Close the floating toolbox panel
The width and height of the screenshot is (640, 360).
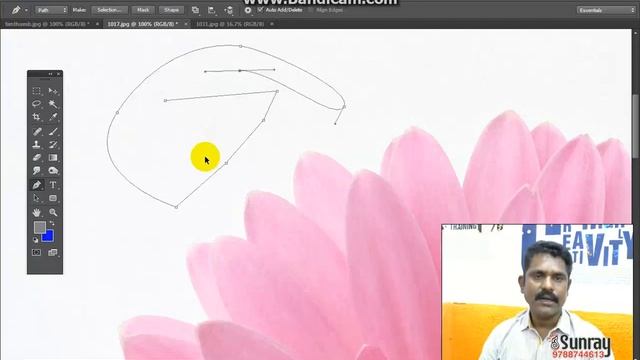[x=58, y=74]
